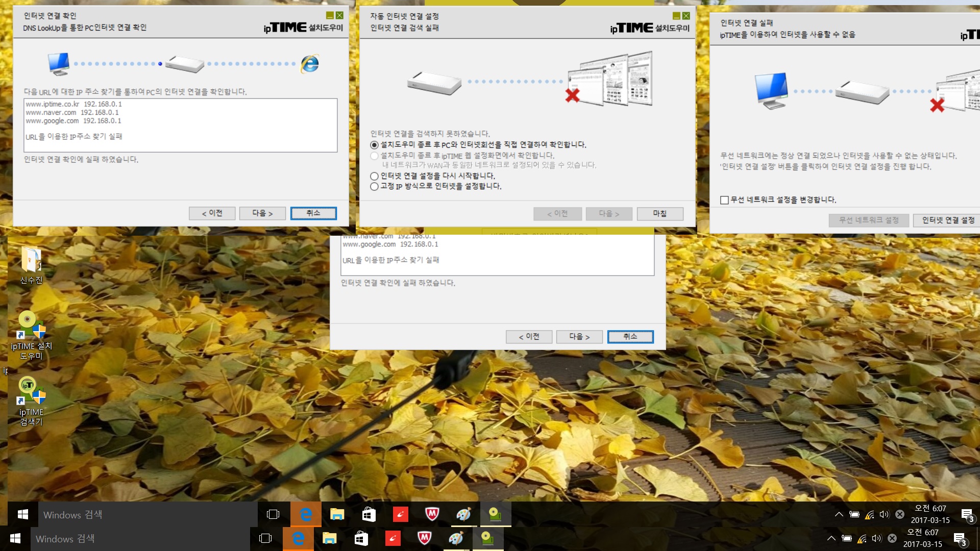Minimize the 인터넷 연결 확인 window
Viewport: 980px width, 551px height.
tap(330, 16)
